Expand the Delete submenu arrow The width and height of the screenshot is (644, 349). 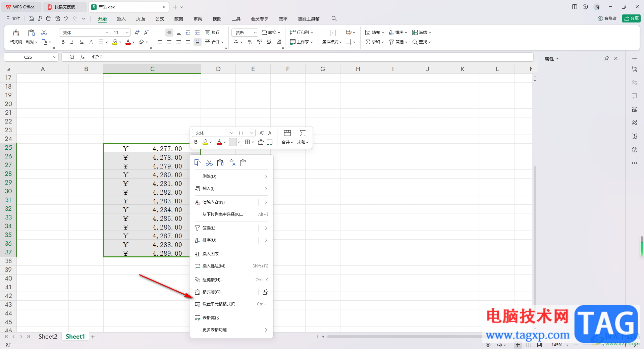(266, 177)
